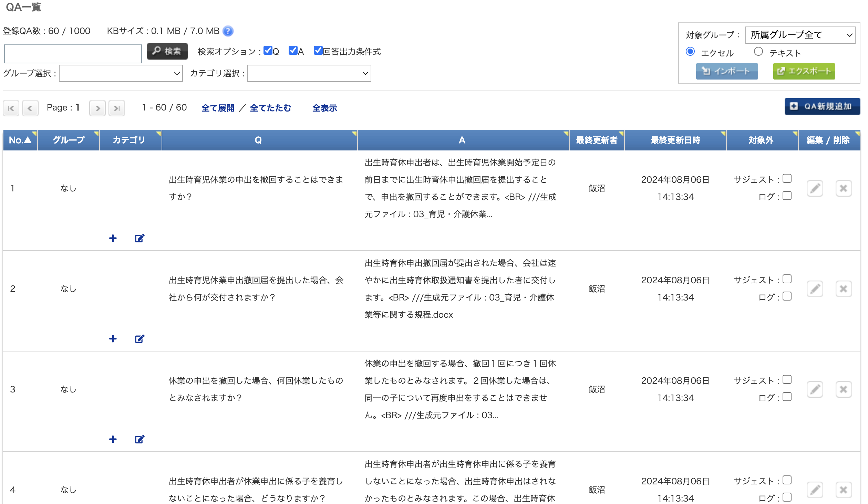The width and height of the screenshot is (868, 504).
Task: Go to next page arrow button
Action: coord(97,108)
